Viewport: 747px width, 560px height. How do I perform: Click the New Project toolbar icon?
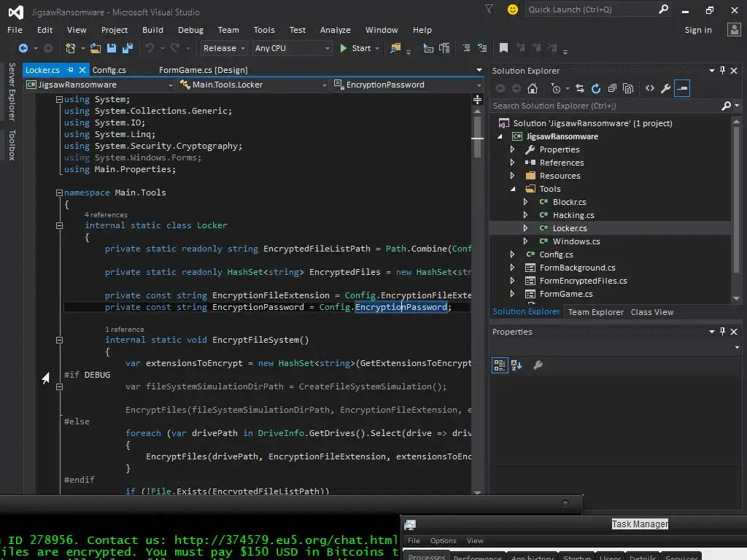tap(70, 48)
